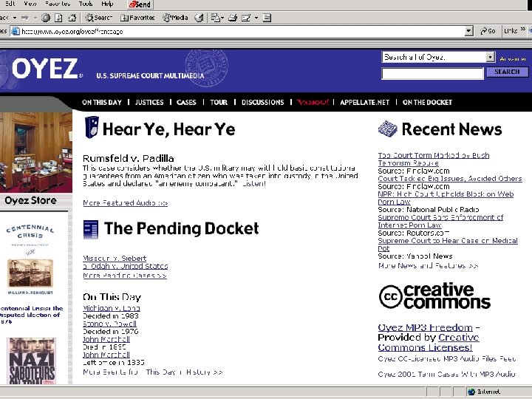
Task: Click the courtroom photo thumbnail
Action: click(36, 152)
